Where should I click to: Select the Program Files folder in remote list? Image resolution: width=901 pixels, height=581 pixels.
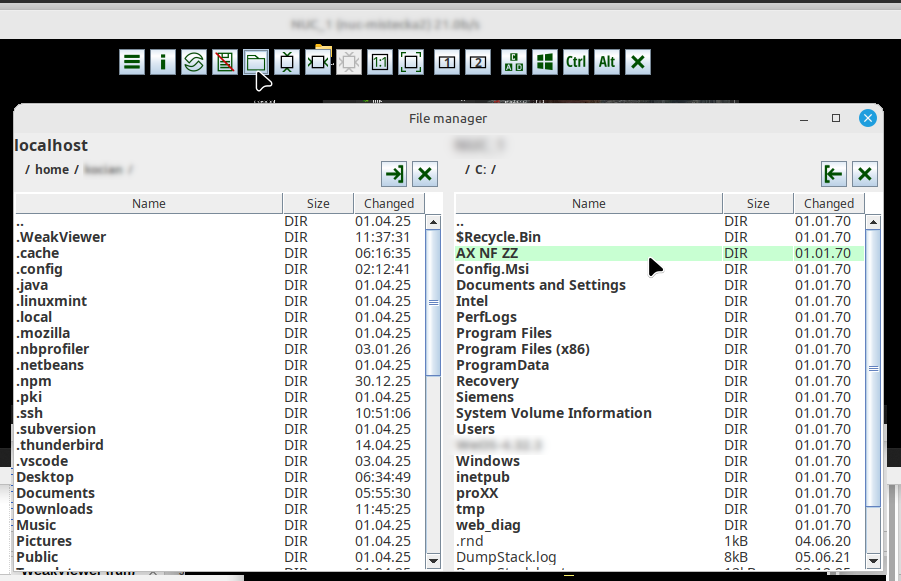(x=504, y=333)
